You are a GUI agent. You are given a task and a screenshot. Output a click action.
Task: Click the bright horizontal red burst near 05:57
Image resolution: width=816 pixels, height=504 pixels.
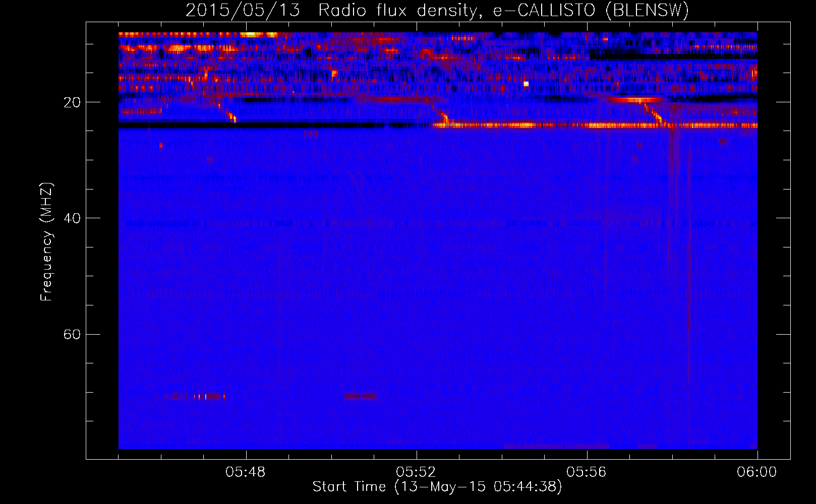tap(634, 100)
